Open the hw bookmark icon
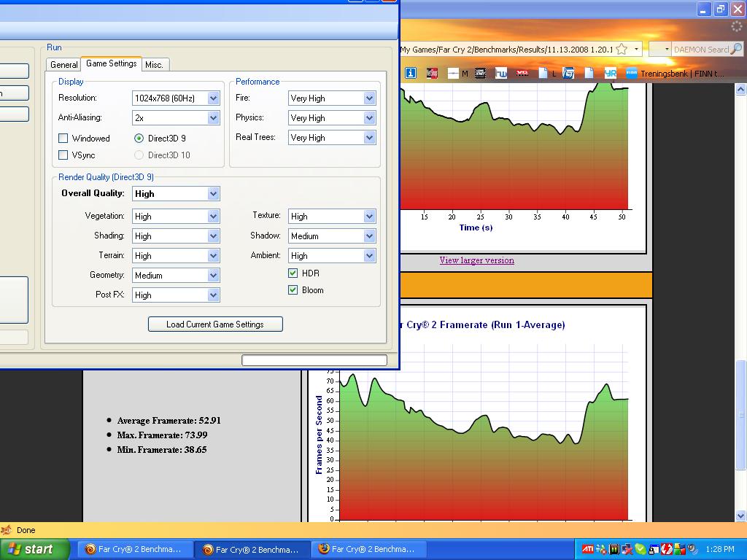This screenshot has width=747, height=560. point(500,73)
